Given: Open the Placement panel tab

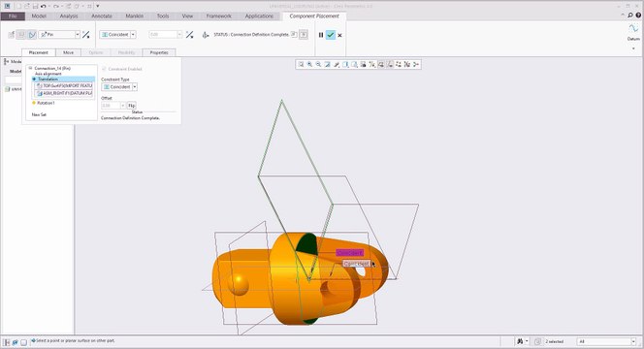Looking at the screenshot, I should (38, 52).
